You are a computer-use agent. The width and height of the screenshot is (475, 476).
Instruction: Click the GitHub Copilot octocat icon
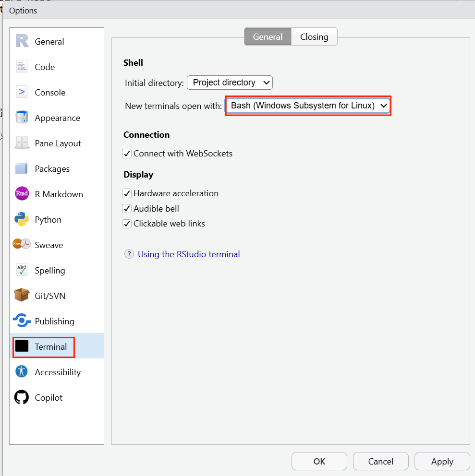point(22,397)
